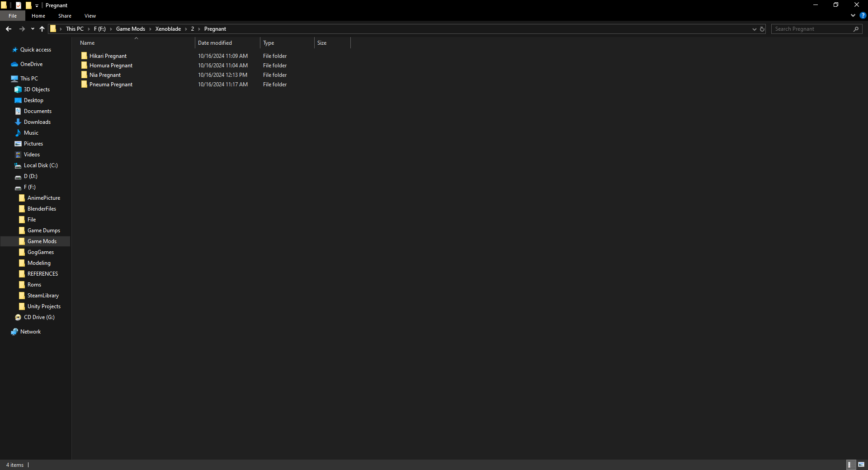868x470 pixels.
Task: Click F (F:) in breadcrumb path
Action: [99, 29]
